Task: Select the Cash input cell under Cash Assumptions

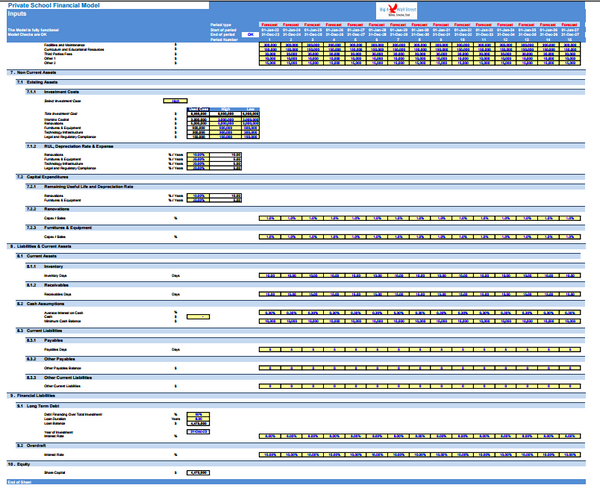Action: point(197,316)
